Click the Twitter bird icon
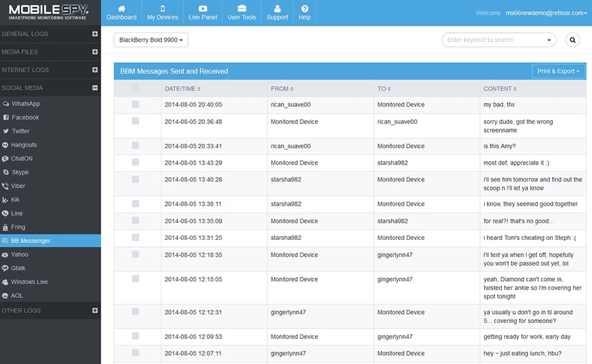Image resolution: width=592 pixels, height=364 pixels. coord(6,132)
